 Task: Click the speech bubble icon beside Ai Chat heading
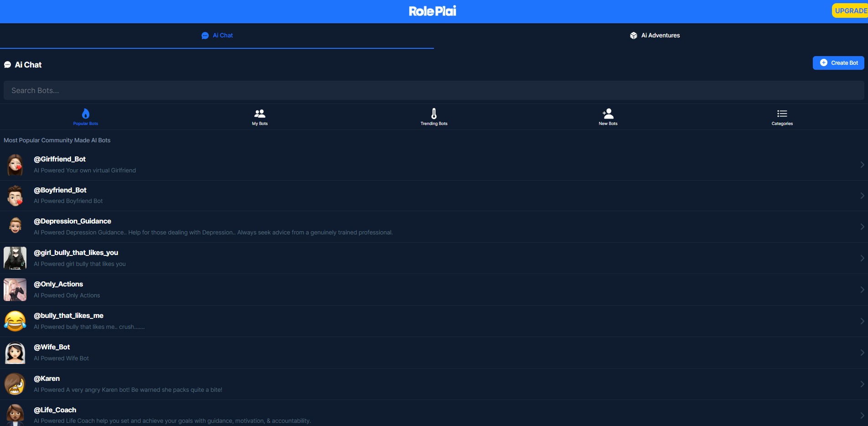pos(7,65)
